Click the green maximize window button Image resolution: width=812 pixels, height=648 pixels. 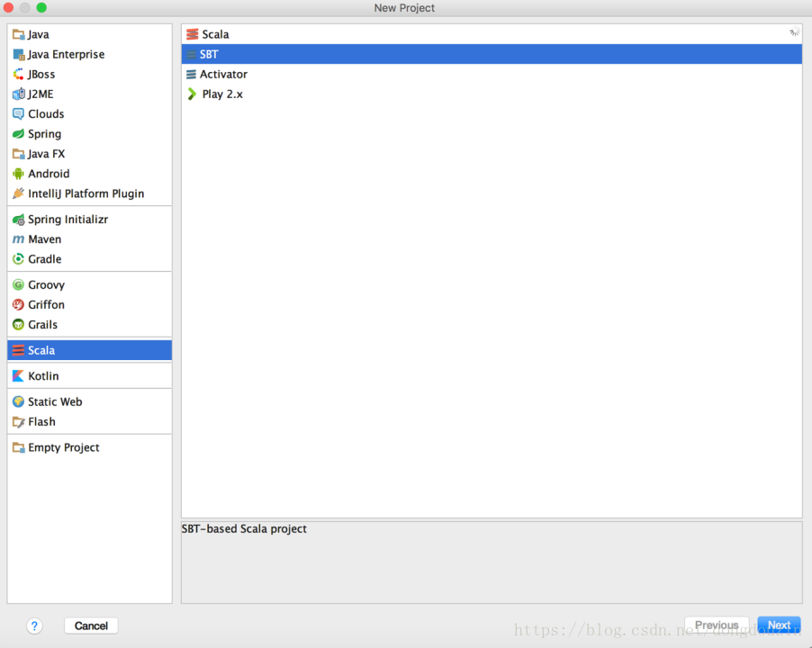coord(41,8)
